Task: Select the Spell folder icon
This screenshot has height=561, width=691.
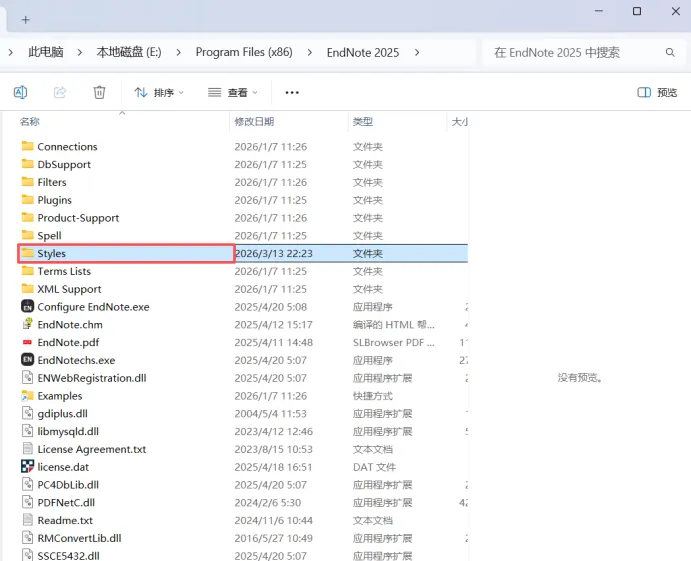Action: coord(27,235)
